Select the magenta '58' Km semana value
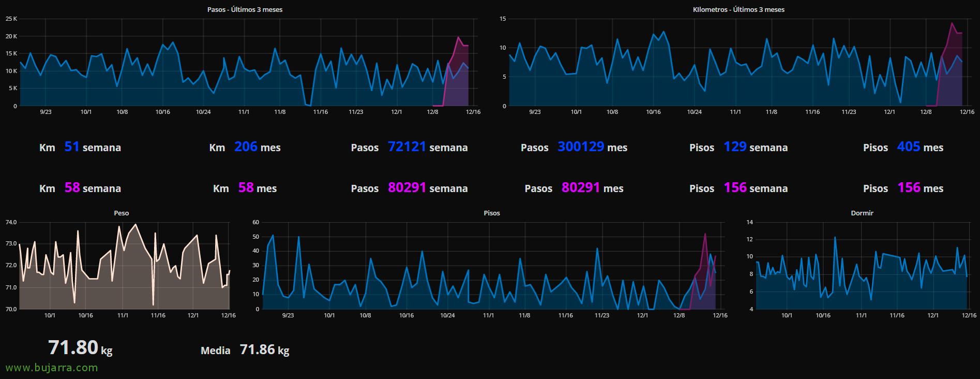The height and width of the screenshot is (379, 980). (x=72, y=188)
